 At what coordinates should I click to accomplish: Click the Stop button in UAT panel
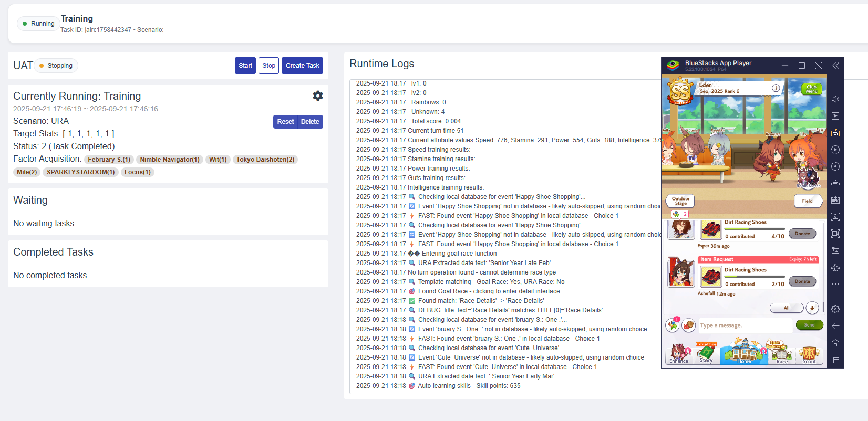(x=268, y=66)
